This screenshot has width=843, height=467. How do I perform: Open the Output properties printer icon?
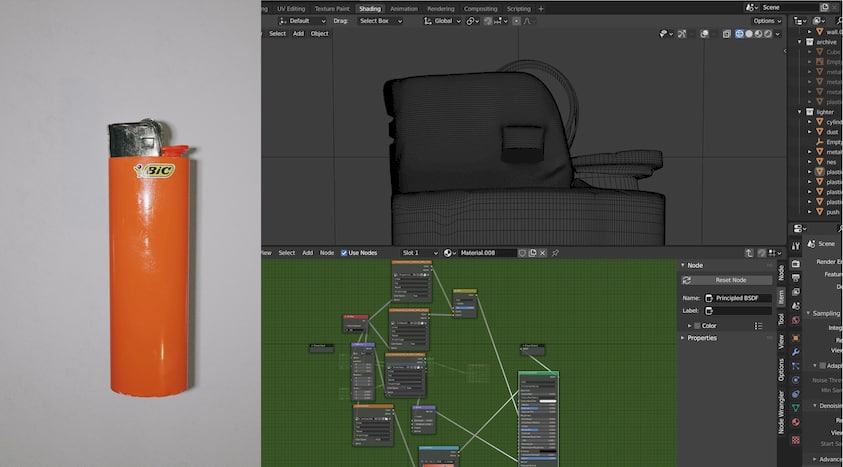tap(796, 278)
